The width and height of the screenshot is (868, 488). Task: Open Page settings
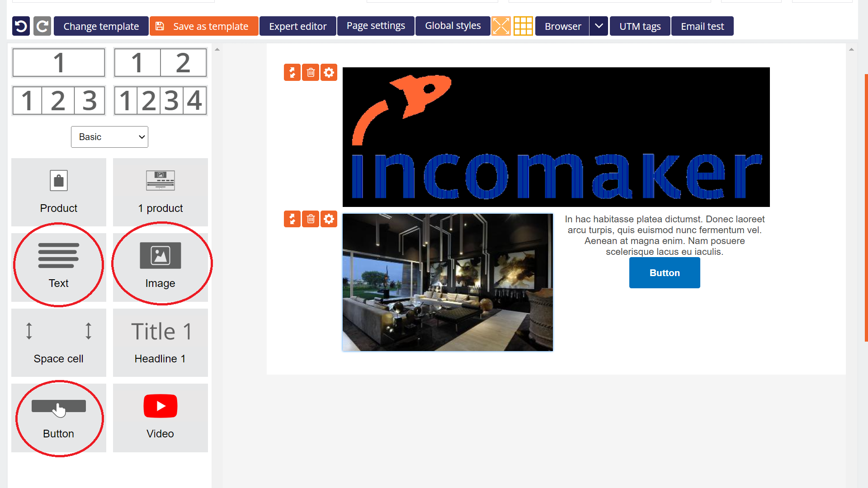(x=376, y=26)
